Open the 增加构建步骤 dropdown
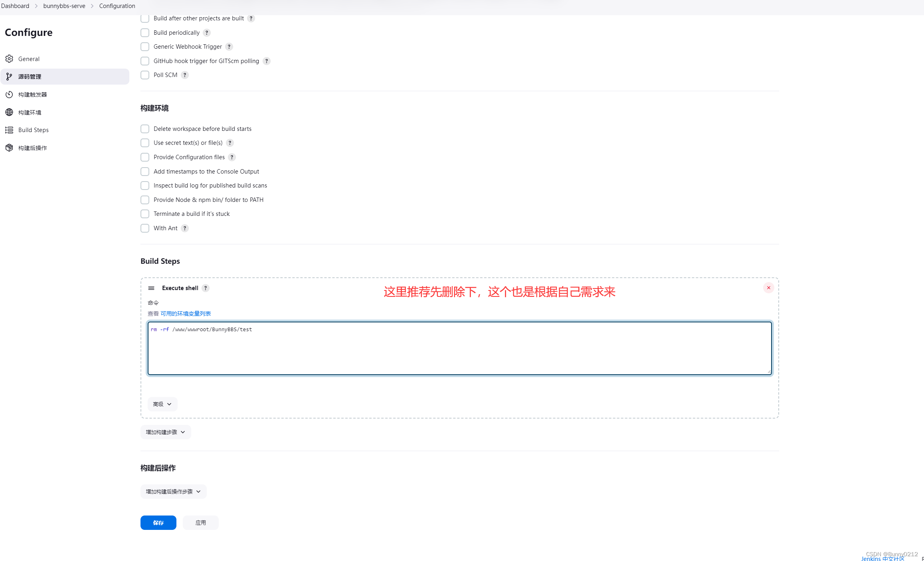The width and height of the screenshot is (924, 561). coord(166,432)
